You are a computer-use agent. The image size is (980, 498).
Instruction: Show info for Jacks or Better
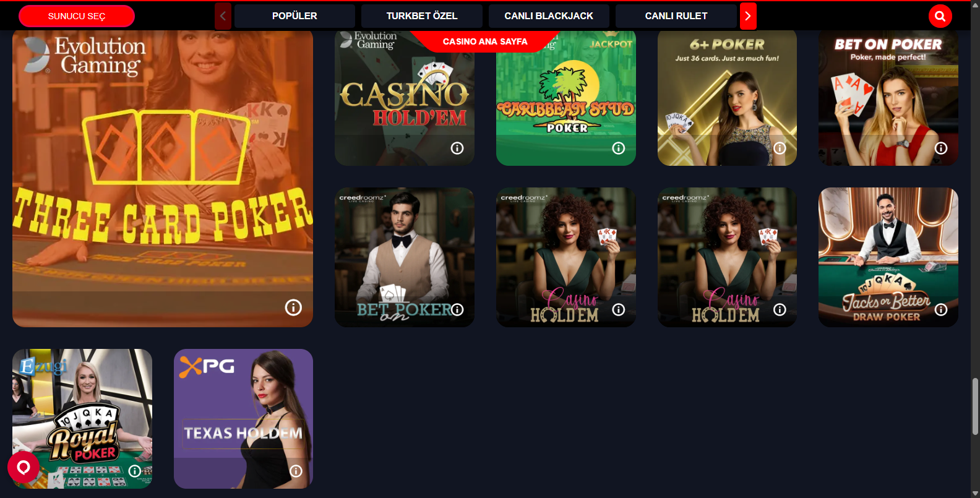point(941,310)
